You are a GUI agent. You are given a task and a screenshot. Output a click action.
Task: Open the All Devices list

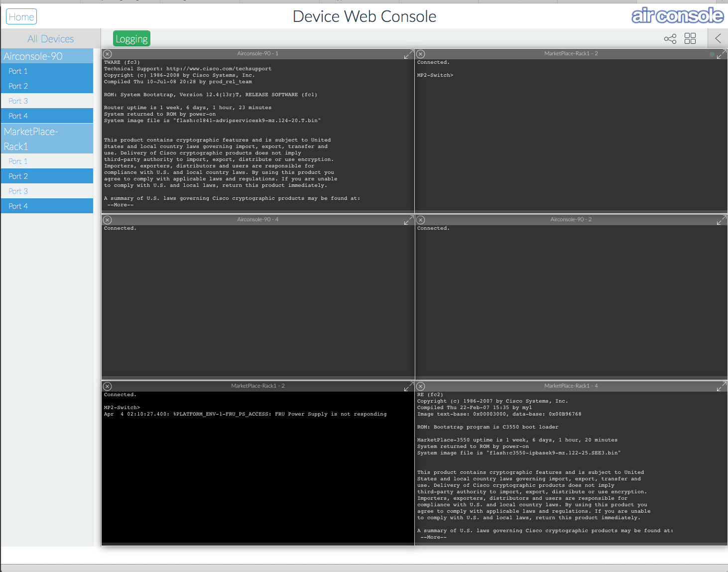coord(50,39)
